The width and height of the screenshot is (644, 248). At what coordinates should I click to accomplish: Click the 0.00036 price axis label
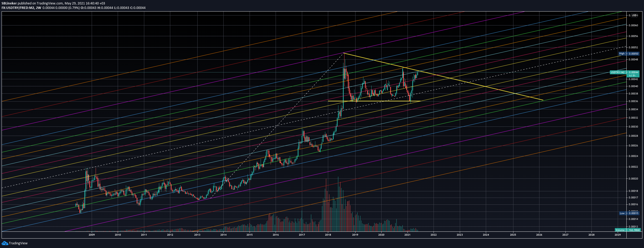pos(633,101)
